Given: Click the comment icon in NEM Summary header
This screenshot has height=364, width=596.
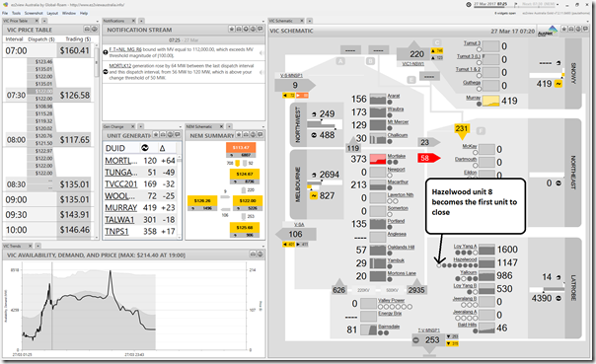Looking at the screenshot, I should coord(261,135).
